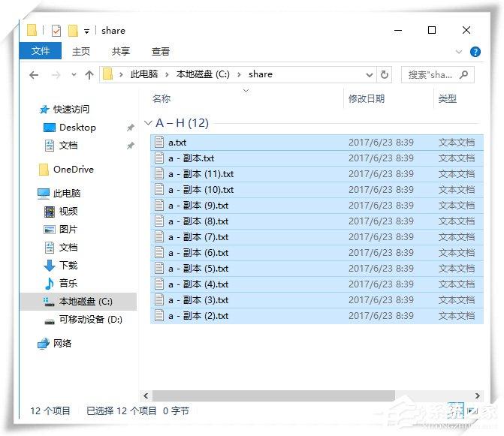Click the New Folder quick access icon
This screenshot has width=504, height=436.
(74, 31)
